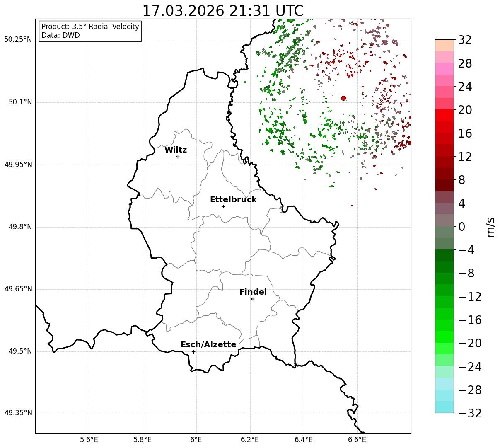Click the −20 colorbar tick label
Image resolution: width=500 pixels, height=448 pixels.
[x=469, y=343]
